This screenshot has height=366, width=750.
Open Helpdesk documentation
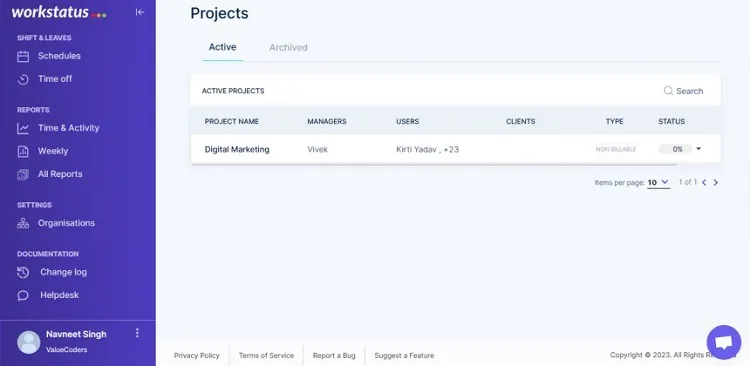pos(59,295)
